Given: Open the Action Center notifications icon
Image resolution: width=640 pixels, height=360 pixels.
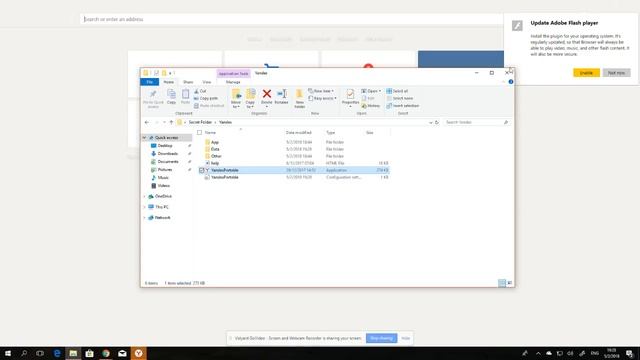Looking at the screenshot, I should [630, 353].
